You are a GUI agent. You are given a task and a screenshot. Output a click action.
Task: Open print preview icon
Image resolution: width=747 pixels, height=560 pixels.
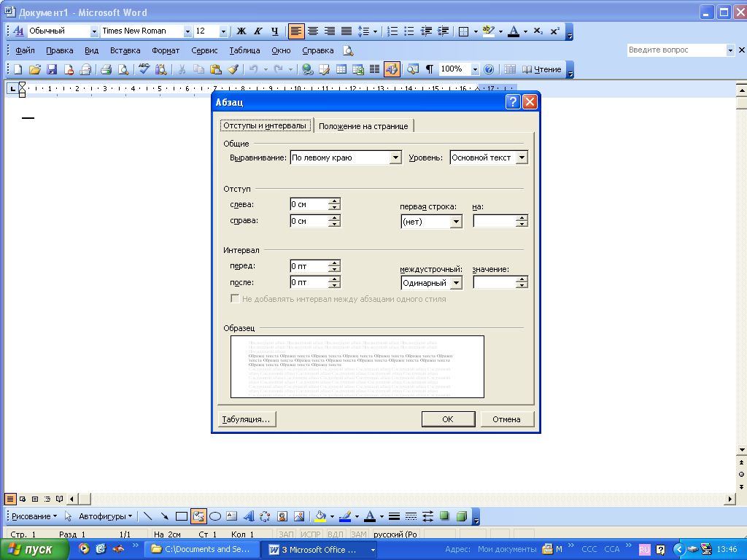click(123, 69)
